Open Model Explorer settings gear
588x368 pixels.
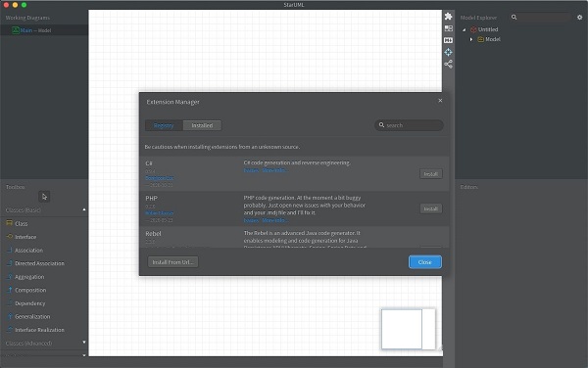[580, 18]
